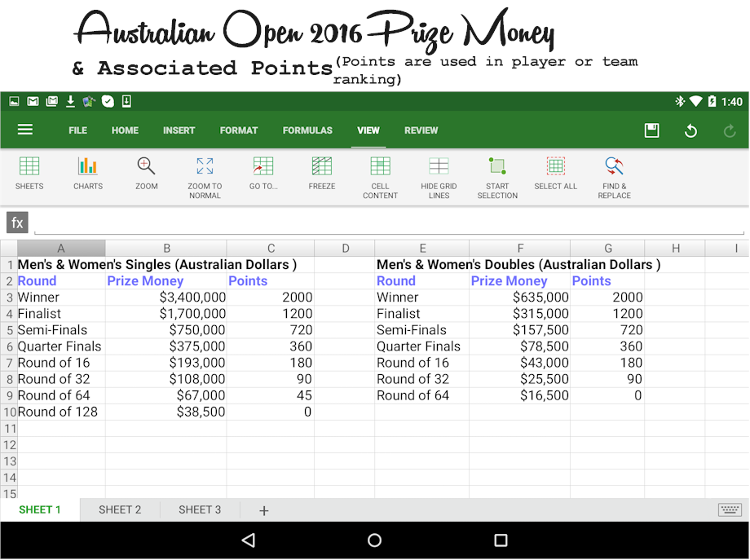Select cell with $25,500

[520, 379]
